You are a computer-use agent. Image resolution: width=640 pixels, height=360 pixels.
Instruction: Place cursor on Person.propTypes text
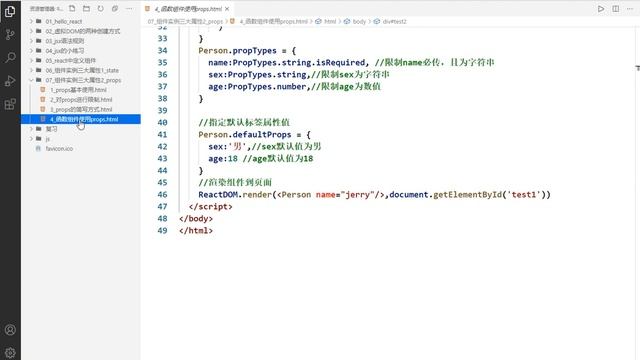(238, 51)
